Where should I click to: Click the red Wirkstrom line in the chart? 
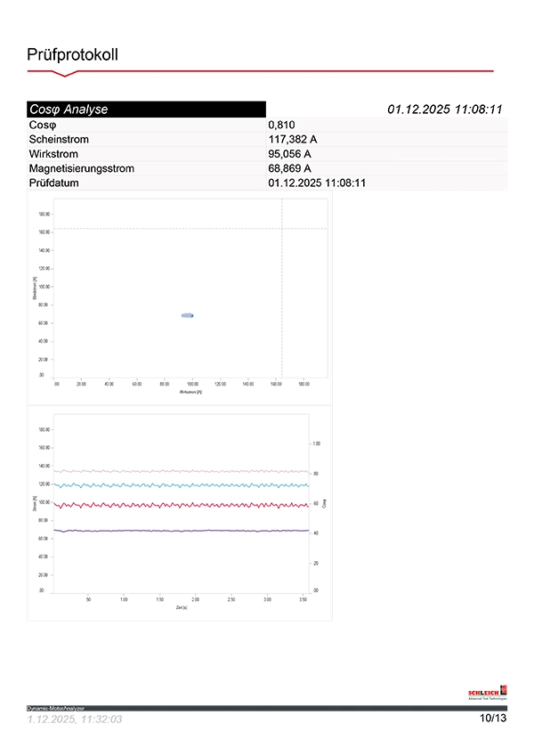(178, 505)
